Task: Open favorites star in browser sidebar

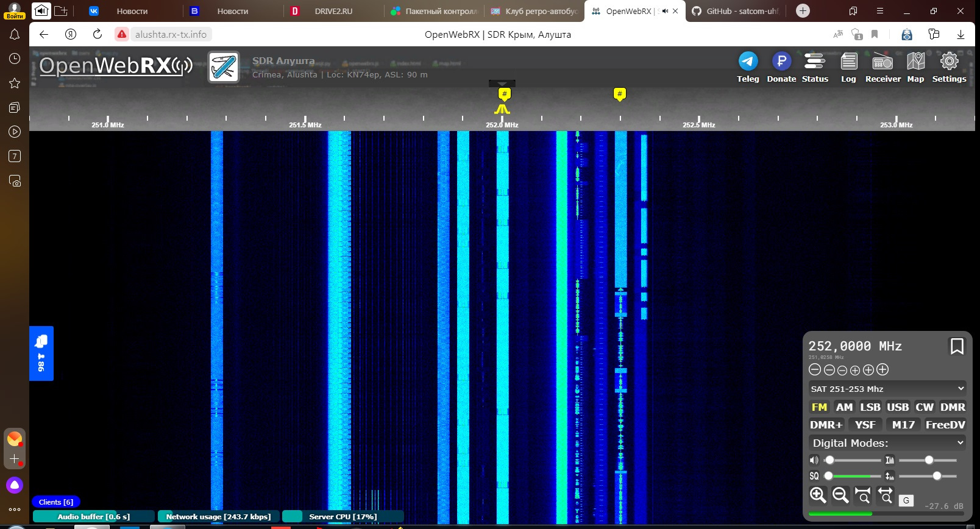Action: point(15,83)
